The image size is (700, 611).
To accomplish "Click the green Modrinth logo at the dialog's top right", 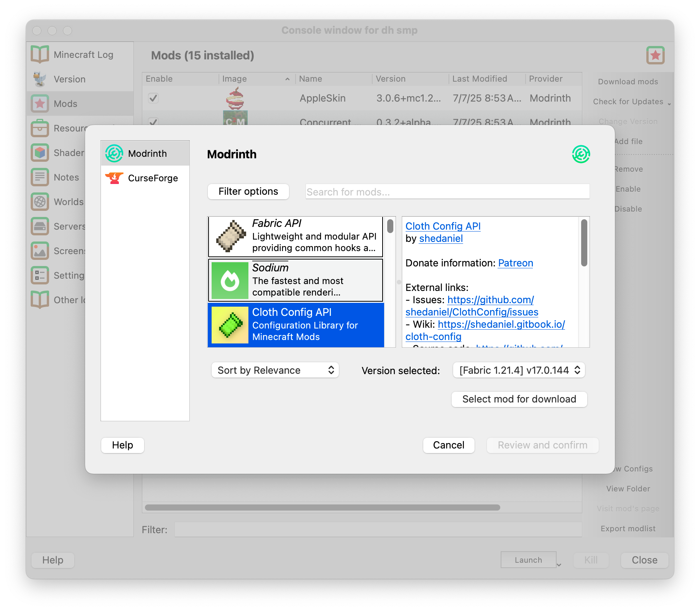I will click(581, 154).
